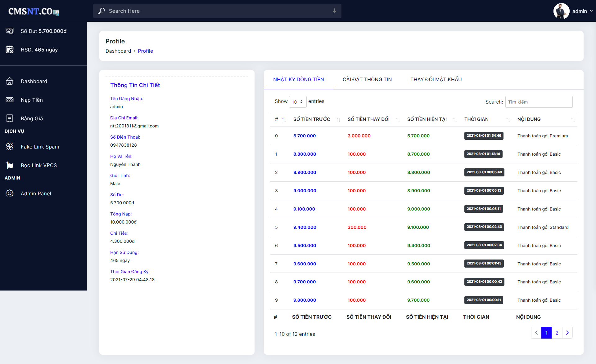Click the Dashboard house icon in sidebar
596x364 pixels.
10,81
